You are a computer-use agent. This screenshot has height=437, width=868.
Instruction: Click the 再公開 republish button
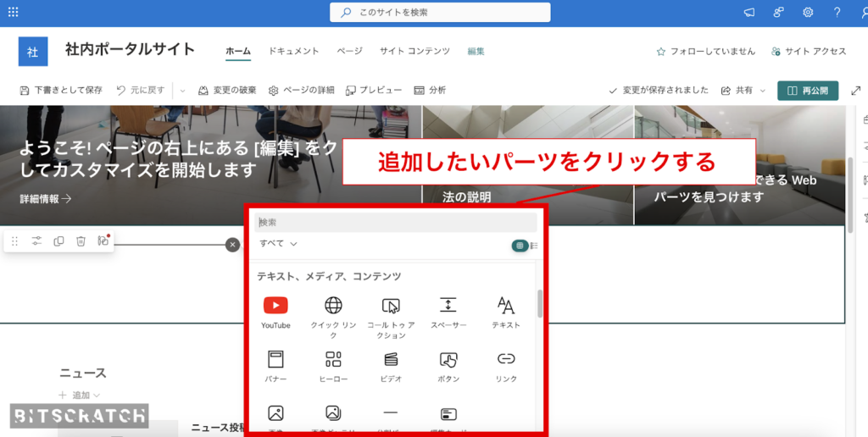(808, 90)
